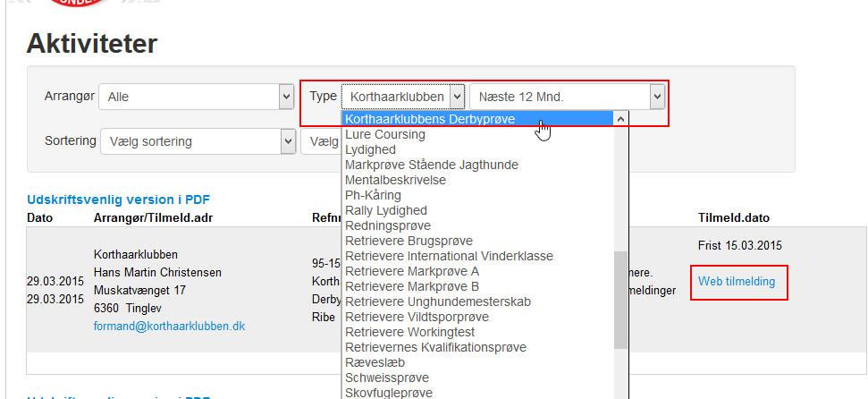868x399 pixels.
Task: Select Markprøve Stående Jagthunde option
Action: pyautogui.click(x=477, y=165)
